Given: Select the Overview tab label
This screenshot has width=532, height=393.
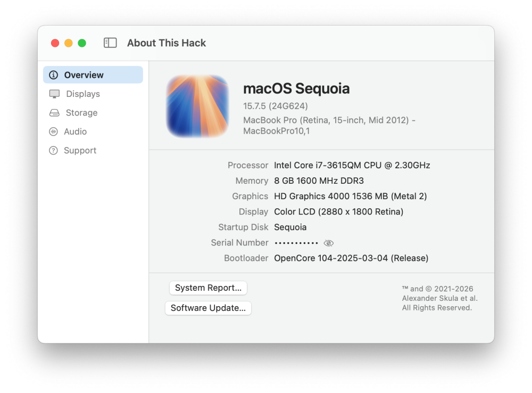Looking at the screenshot, I should pos(84,75).
